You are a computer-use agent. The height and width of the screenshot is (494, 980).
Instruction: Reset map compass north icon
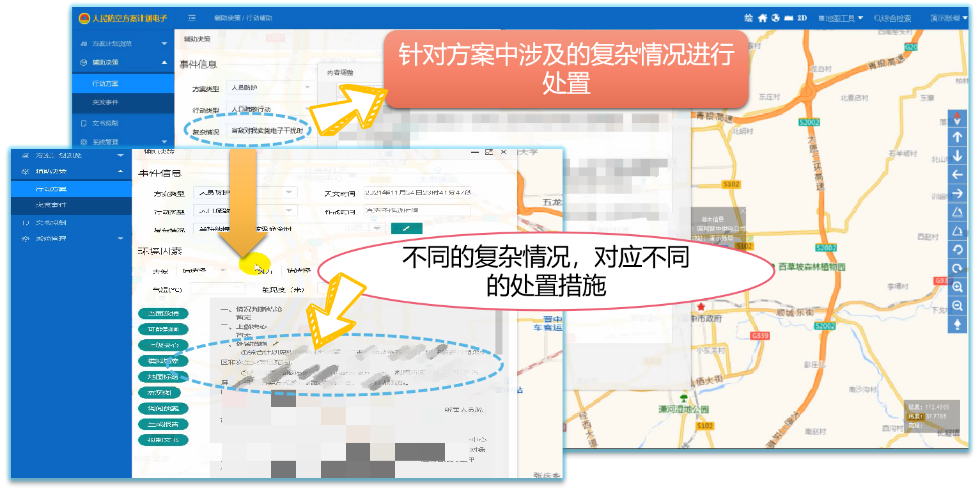957,118
